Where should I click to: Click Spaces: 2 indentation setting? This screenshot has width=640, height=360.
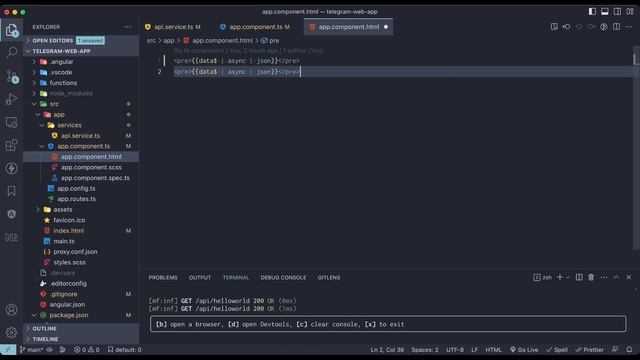[x=425, y=350]
